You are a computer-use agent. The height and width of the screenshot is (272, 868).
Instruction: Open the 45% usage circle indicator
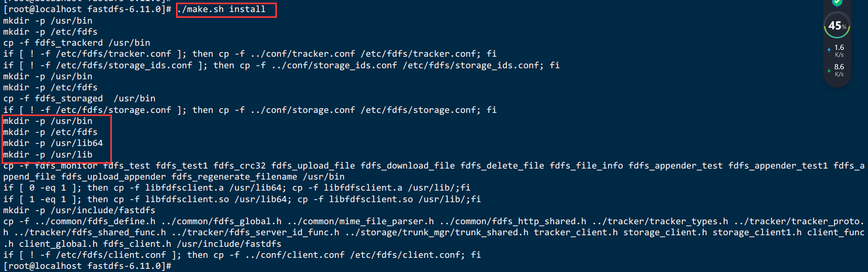point(837,26)
